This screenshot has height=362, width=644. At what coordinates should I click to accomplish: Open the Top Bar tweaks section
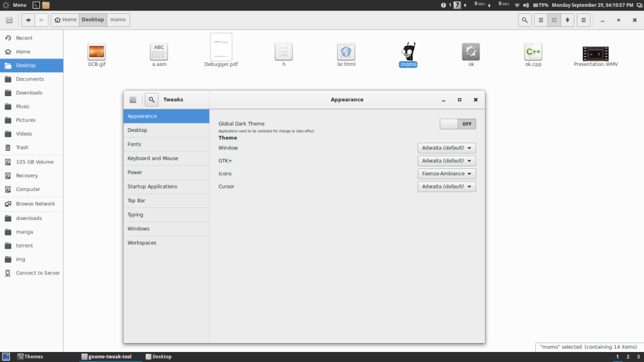166,200
